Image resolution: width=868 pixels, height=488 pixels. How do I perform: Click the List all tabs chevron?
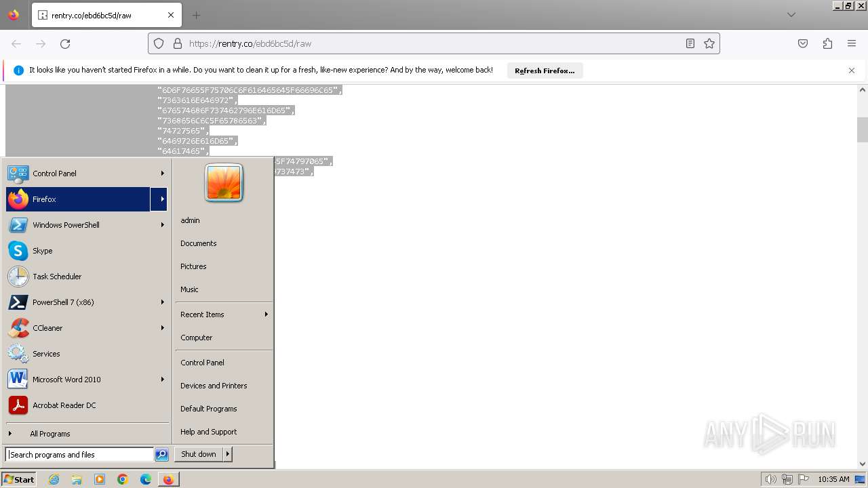coord(791,15)
